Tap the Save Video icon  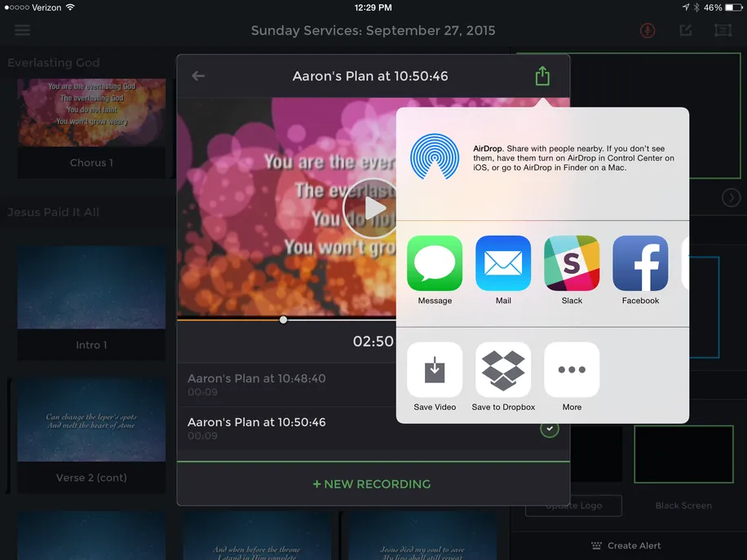click(x=435, y=369)
